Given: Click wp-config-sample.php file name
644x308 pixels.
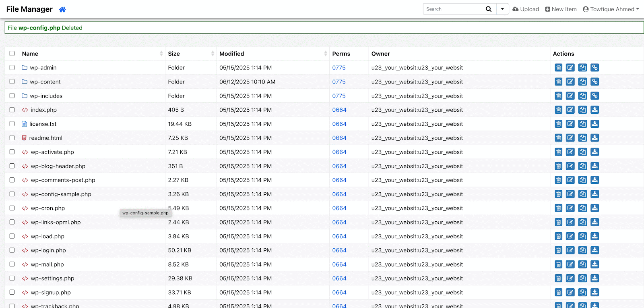Looking at the screenshot, I should (x=61, y=194).
